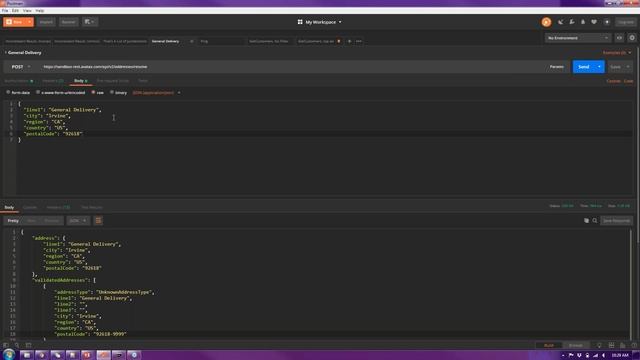Select the binary radio button
640x360 pixels.
click(x=112, y=93)
